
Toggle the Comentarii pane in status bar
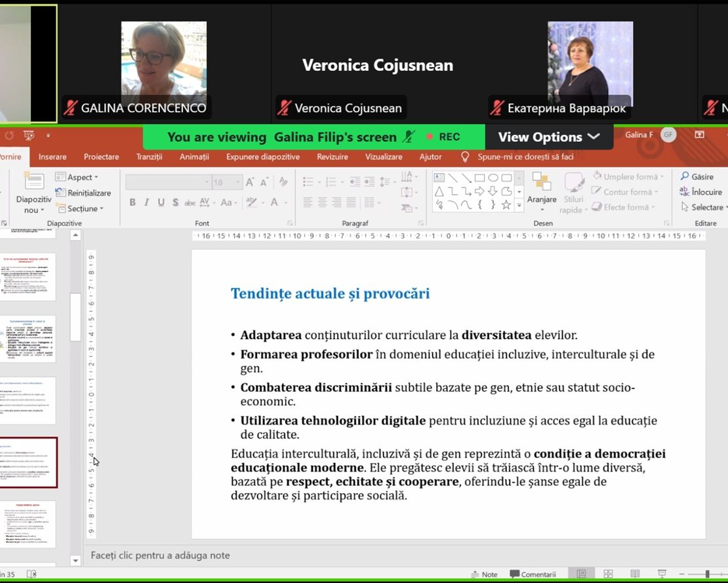point(533,574)
